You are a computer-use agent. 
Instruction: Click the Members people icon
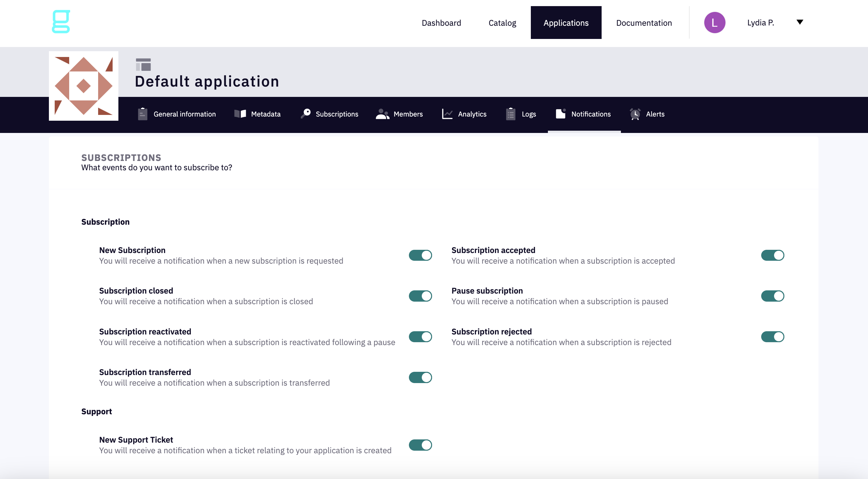point(383,114)
